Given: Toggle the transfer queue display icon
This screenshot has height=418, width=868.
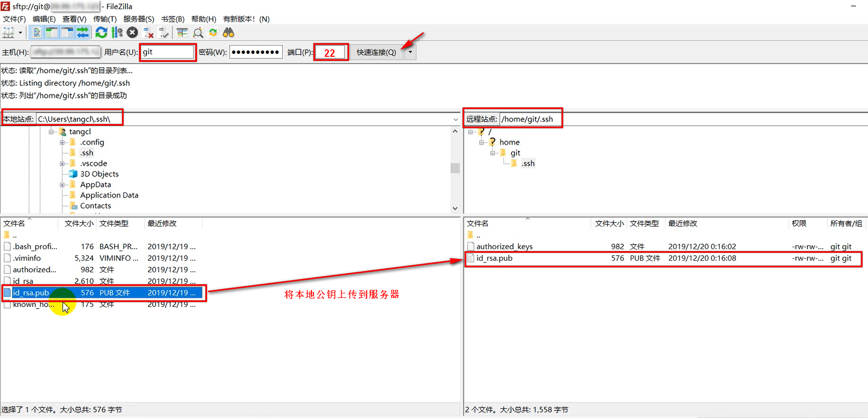Looking at the screenshot, I should point(82,33).
